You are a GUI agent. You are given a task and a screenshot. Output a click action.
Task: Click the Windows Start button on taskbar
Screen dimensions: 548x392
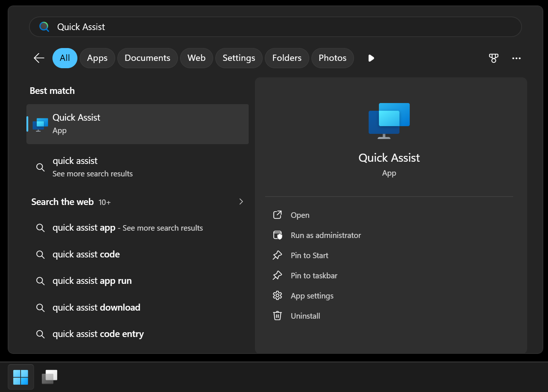[x=21, y=377]
